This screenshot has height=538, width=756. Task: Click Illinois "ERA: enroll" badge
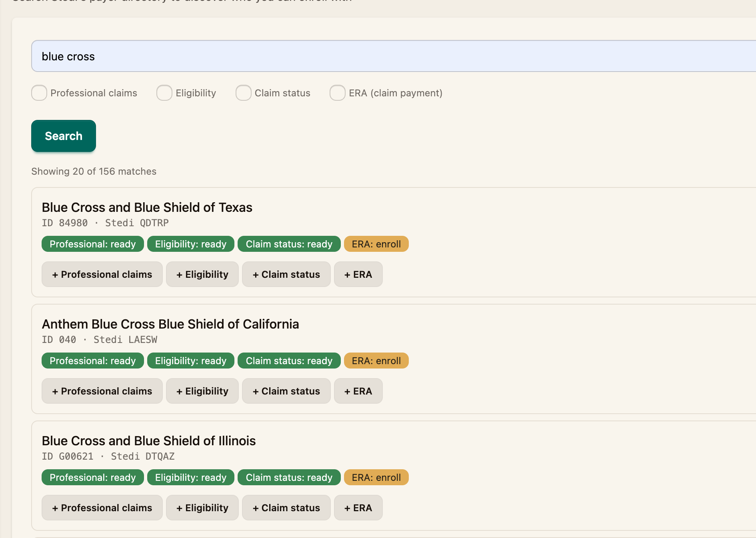[376, 477]
